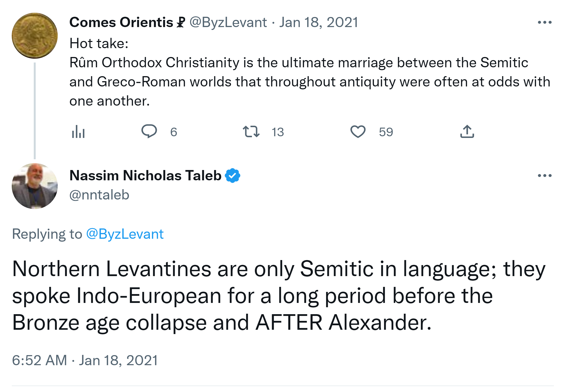Click the Nassim Nicholas Taleb display name
Image resolution: width=563 pixels, height=392 pixels.
(x=145, y=176)
